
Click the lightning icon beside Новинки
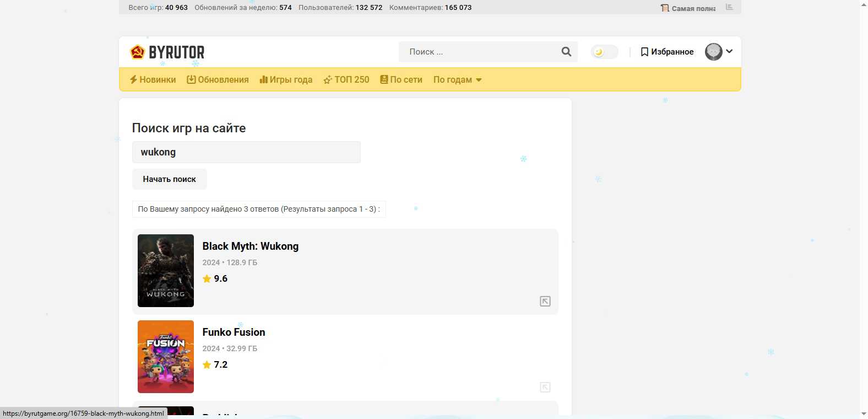133,79
